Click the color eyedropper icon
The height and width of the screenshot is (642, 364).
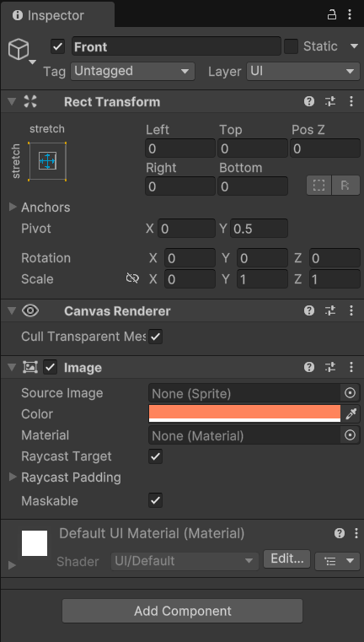(351, 414)
